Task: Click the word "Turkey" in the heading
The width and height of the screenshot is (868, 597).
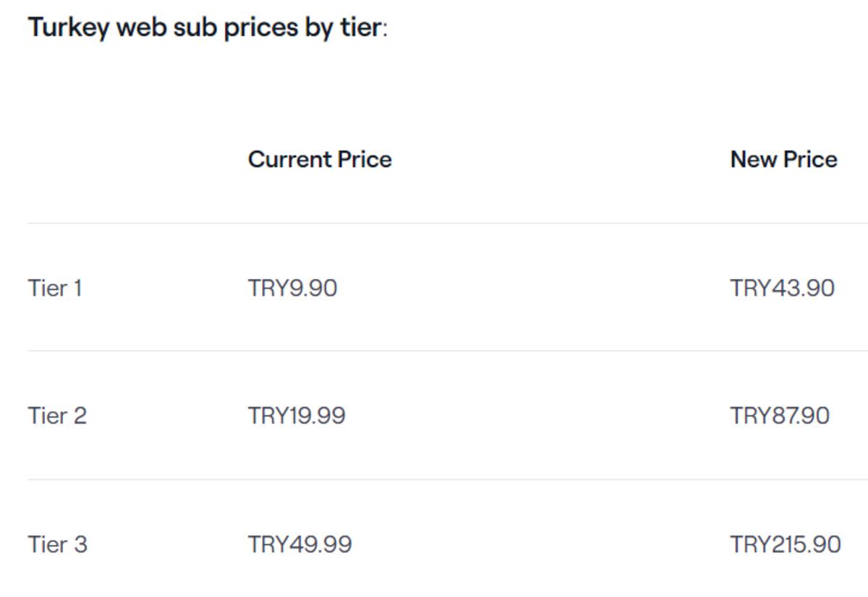Action: 69,28
